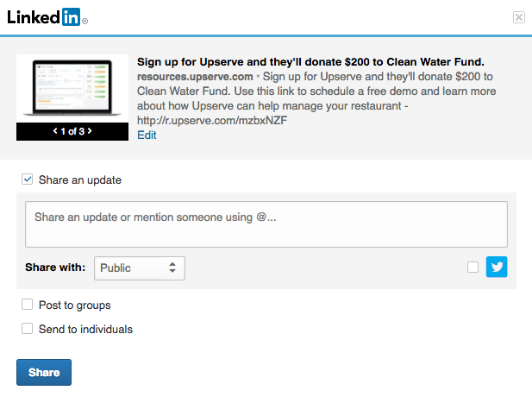Focus the Share an update text box

266,224
